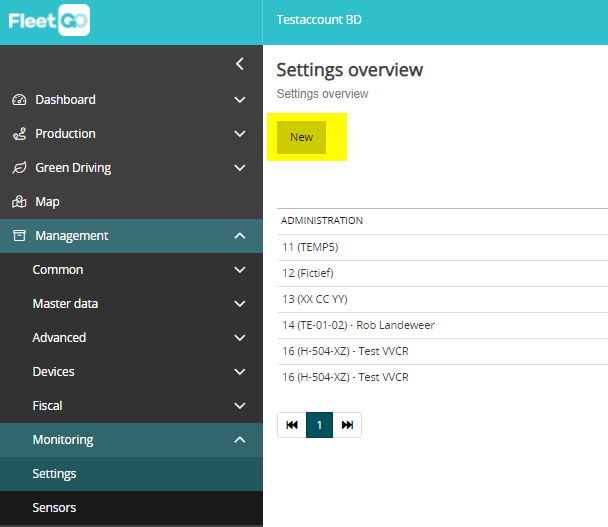Viewport: 608px width, 527px height.
Task: Click the New button
Action: [301, 137]
